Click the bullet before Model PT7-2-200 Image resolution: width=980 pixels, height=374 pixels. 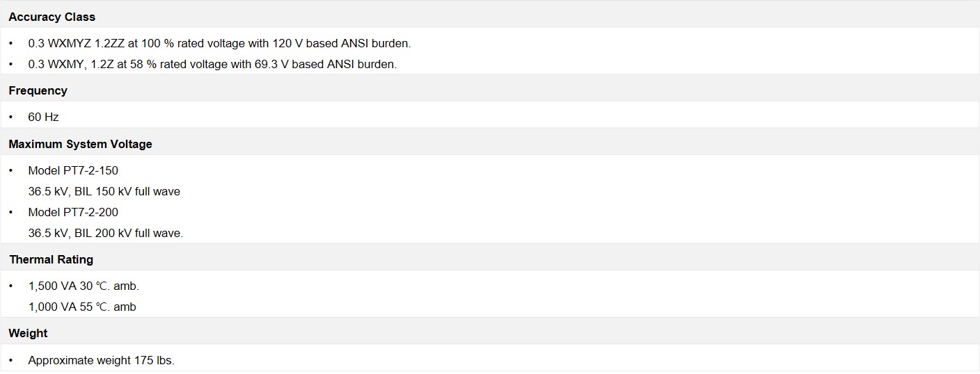[11, 212]
